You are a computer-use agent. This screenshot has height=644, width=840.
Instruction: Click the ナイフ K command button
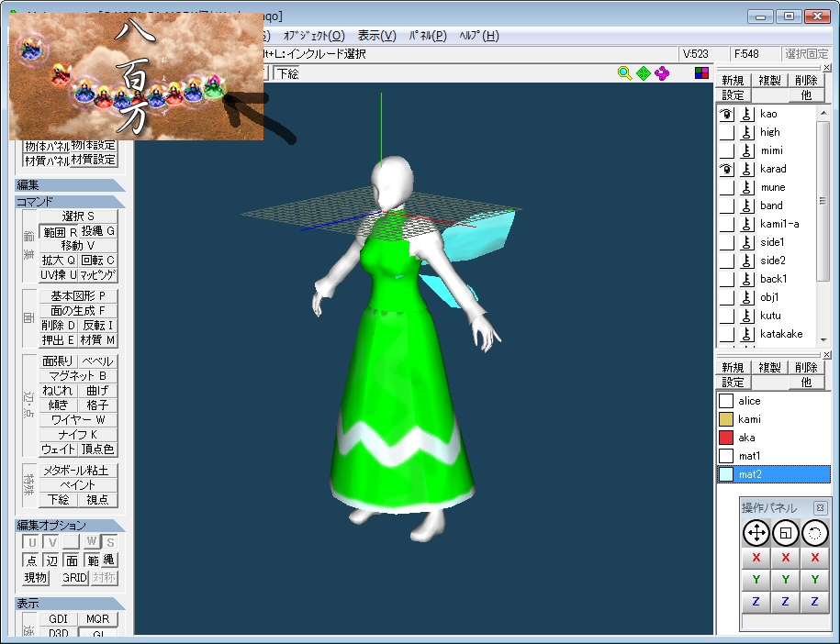coord(78,434)
